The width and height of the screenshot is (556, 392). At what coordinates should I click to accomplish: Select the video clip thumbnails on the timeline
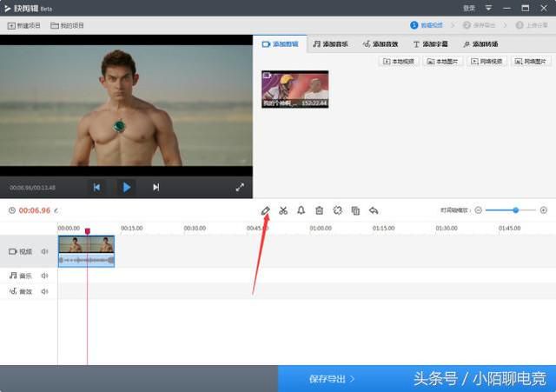(86, 244)
